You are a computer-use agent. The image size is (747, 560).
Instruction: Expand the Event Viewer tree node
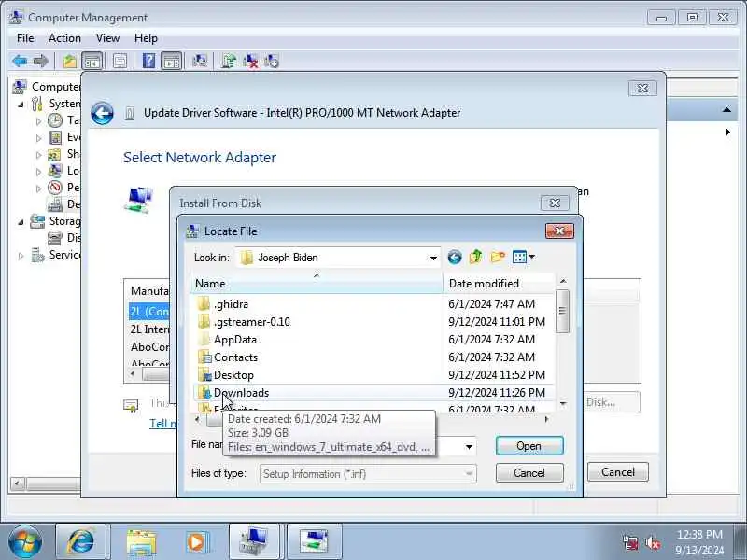click(38, 138)
